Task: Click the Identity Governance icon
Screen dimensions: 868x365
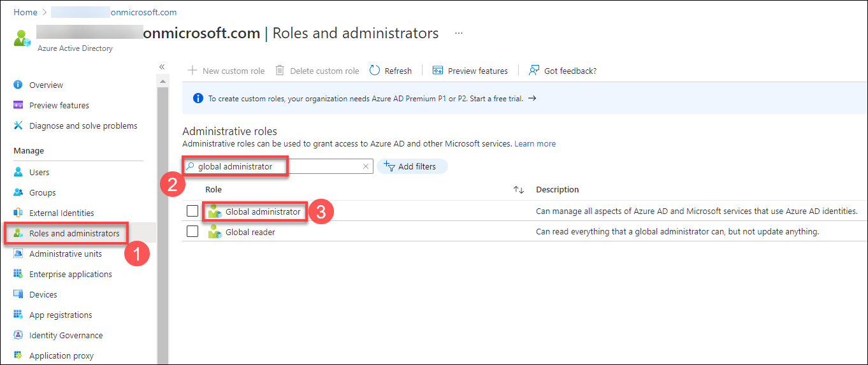Action: click(18, 335)
